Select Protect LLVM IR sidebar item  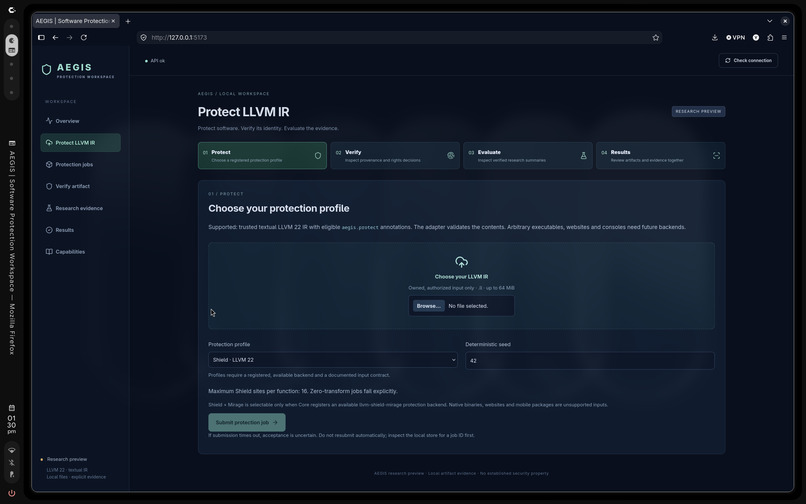[x=80, y=142]
